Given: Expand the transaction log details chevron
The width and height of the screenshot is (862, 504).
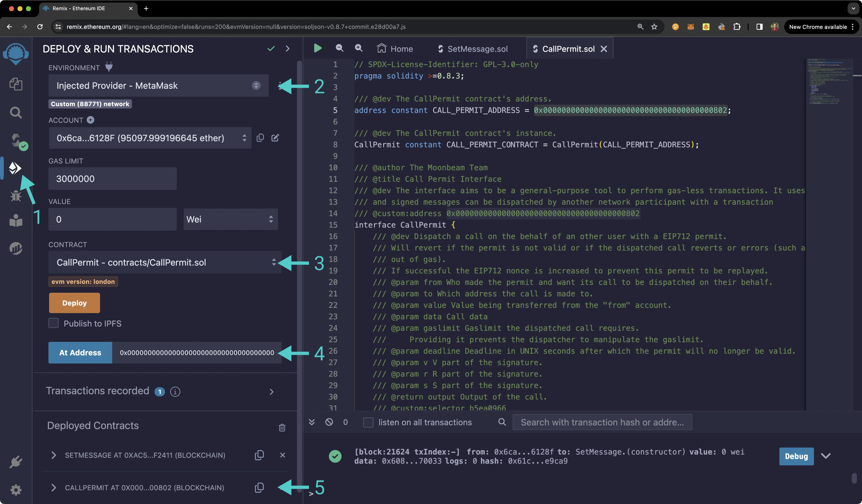Looking at the screenshot, I should [x=826, y=456].
